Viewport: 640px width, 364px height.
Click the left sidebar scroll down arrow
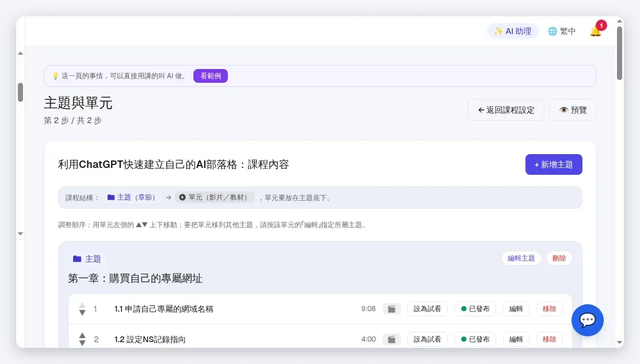[20, 234]
